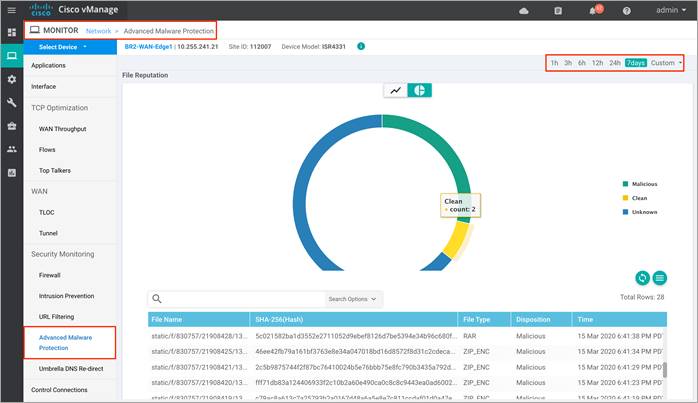The width and height of the screenshot is (698, 403).
Task: Switch to line chart view
Action: 395,90
